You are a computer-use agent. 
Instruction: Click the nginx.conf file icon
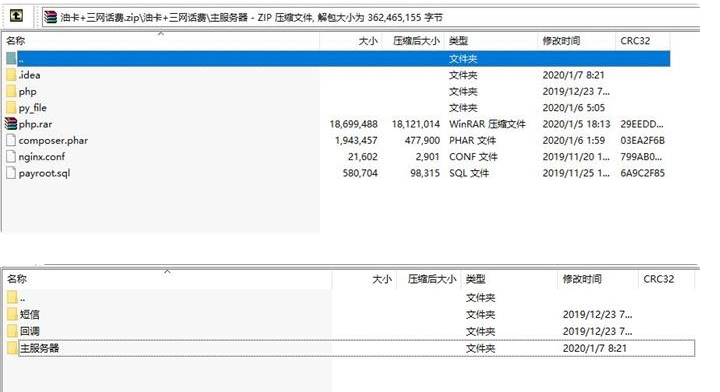click(x=11, y=157)
